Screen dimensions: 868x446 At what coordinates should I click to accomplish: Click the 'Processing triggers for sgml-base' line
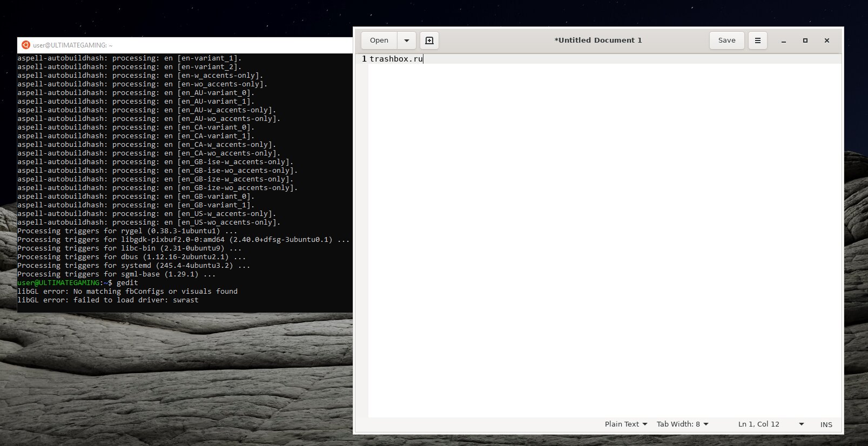click(x=117, y=274)
